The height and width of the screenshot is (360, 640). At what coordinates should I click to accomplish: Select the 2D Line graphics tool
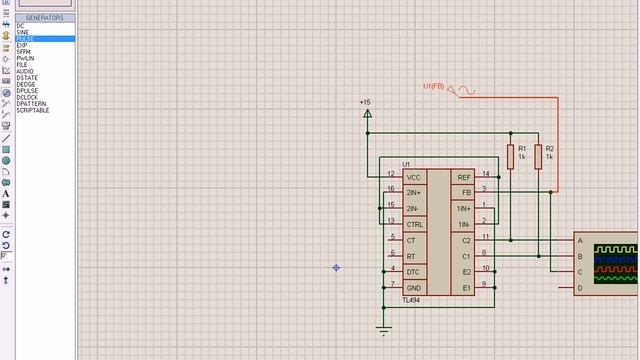(x=6, y=139)
